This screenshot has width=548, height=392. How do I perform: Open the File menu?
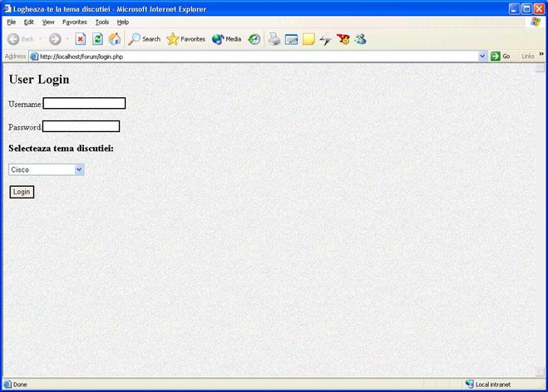[12, 22]
